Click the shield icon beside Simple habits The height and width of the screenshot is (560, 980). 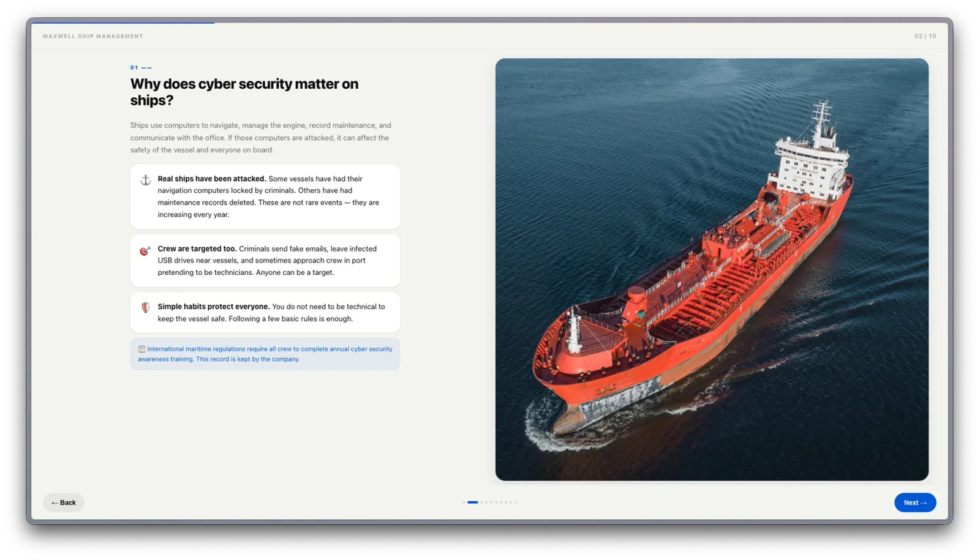(x=145, y=308)
